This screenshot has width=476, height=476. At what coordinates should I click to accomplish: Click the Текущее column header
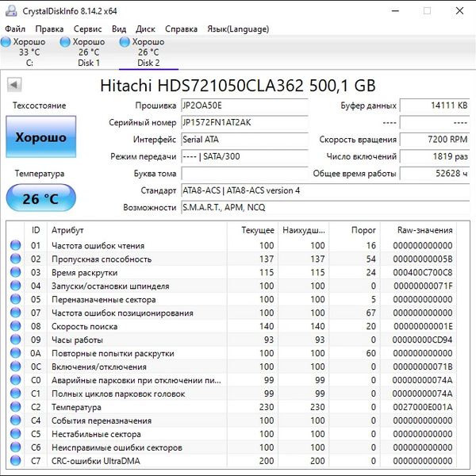click(x=252, y=230)
